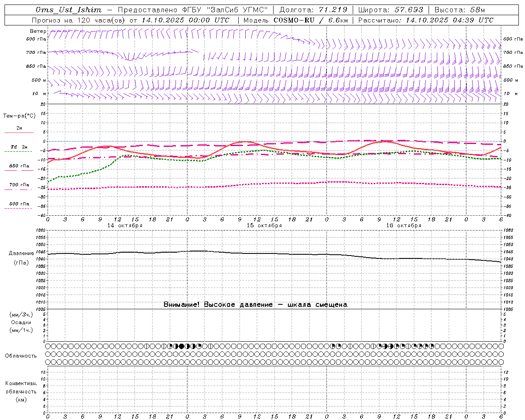Click the station name Oms_Ust_Ishim
This screenshot has height=420, width=525.
[68, 10]
